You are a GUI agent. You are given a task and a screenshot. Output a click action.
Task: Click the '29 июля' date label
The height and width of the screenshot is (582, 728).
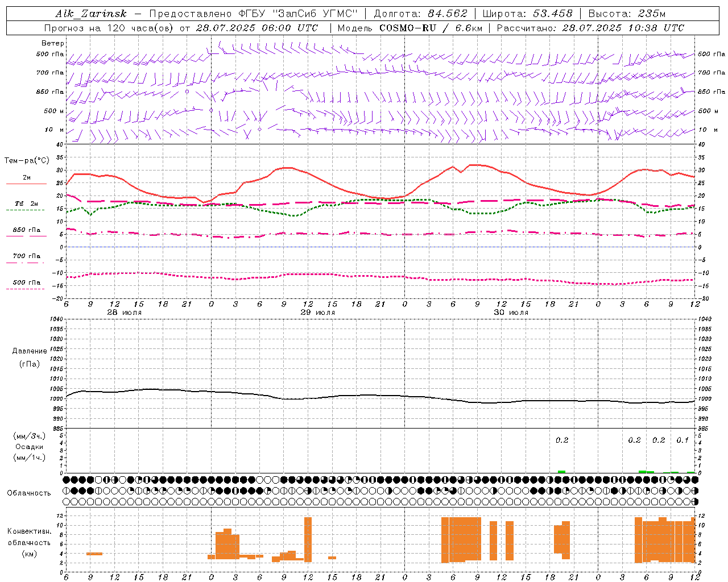(318, 312)
